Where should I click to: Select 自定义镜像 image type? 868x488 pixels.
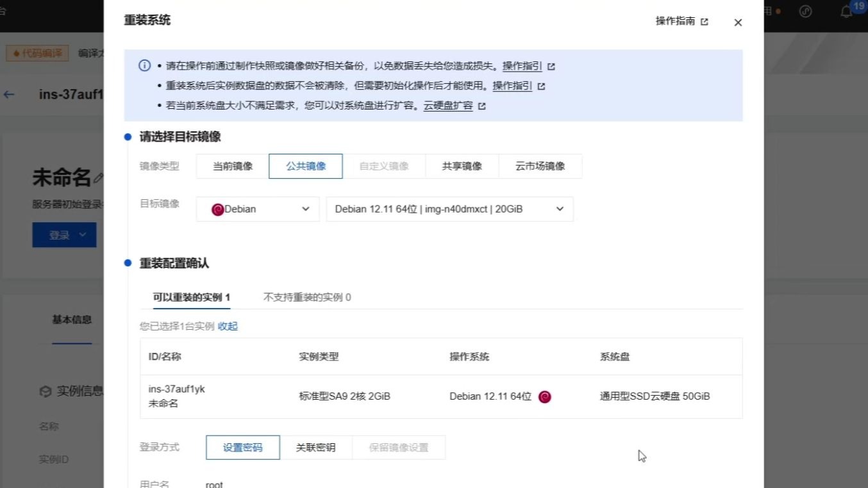(x=384, y=166)
